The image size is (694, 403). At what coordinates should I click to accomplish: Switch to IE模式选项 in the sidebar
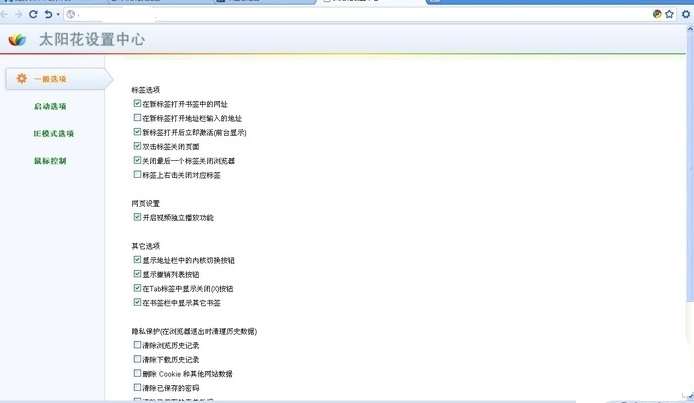(54, 134)
